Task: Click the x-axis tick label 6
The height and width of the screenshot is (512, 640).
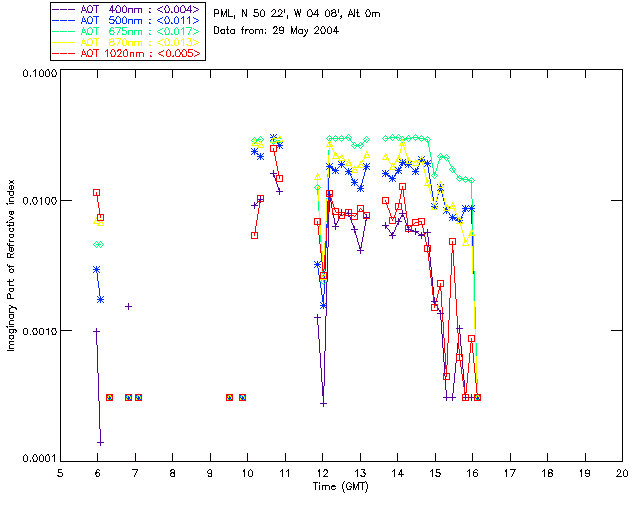Action: [98, 473]
